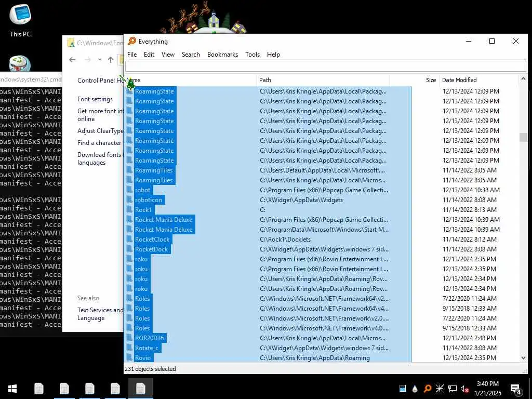The image size is (532, 399).
Task: Open the This PC desktop icon
Action: (x=20, y=20)
